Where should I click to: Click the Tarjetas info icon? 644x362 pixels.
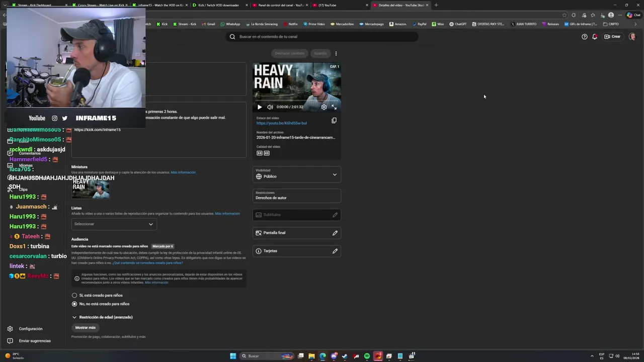click(x=259, y=251)
